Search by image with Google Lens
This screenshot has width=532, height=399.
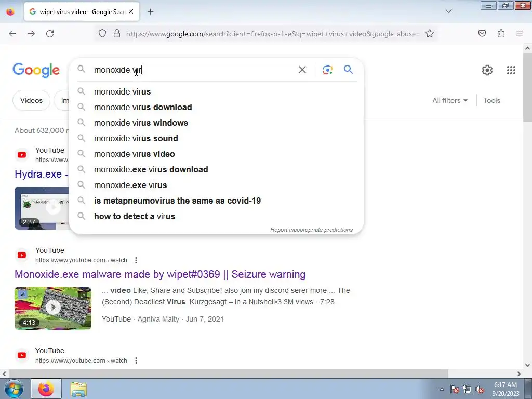tap(327, 70)
